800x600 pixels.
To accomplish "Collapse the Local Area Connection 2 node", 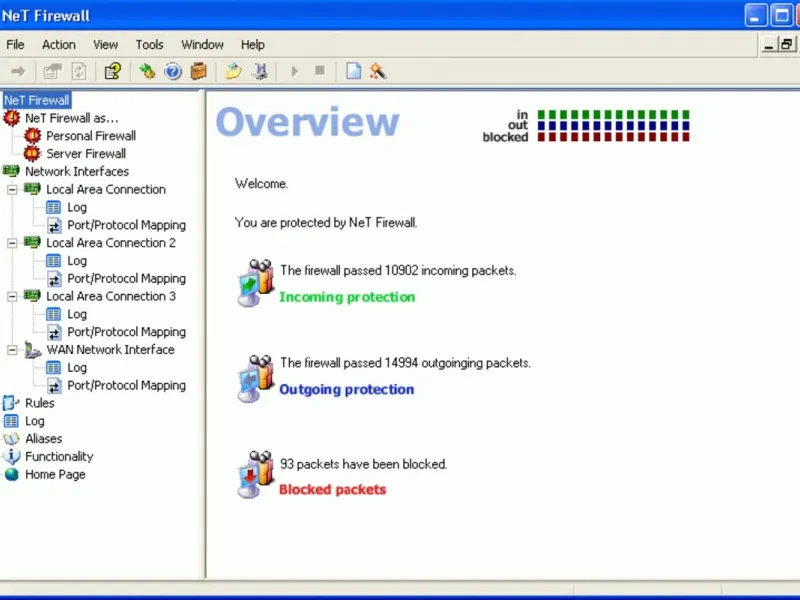I will (x=12, y=243).
